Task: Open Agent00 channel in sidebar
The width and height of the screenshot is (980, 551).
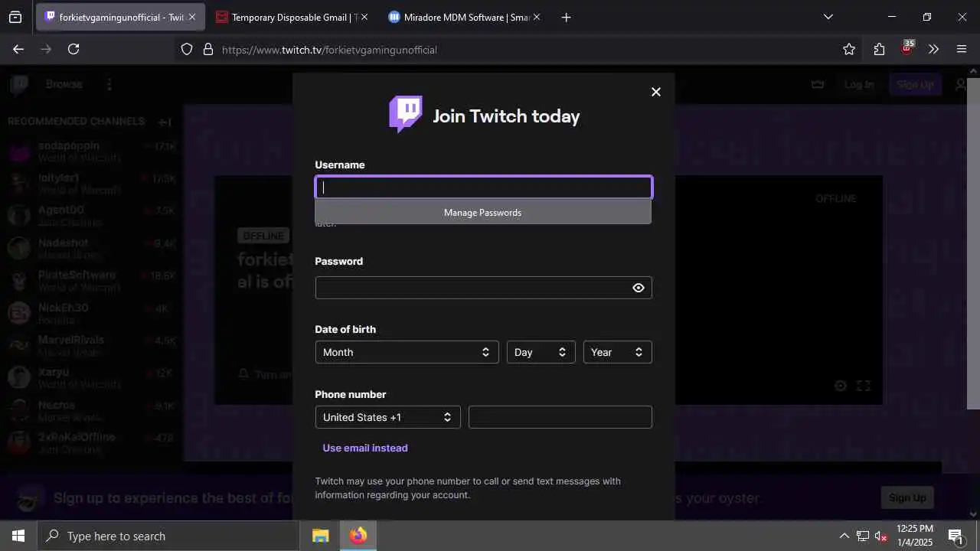Action: click(x=92, y=216)
